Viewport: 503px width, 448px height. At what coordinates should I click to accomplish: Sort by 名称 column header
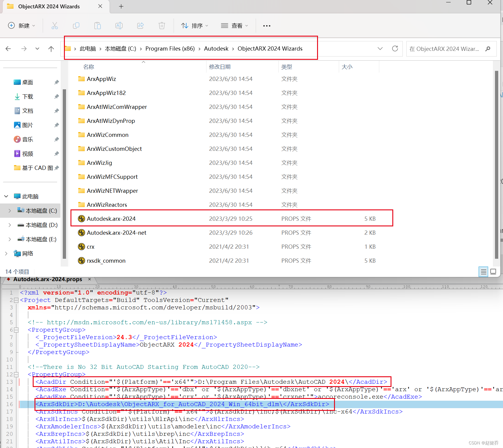89,67
